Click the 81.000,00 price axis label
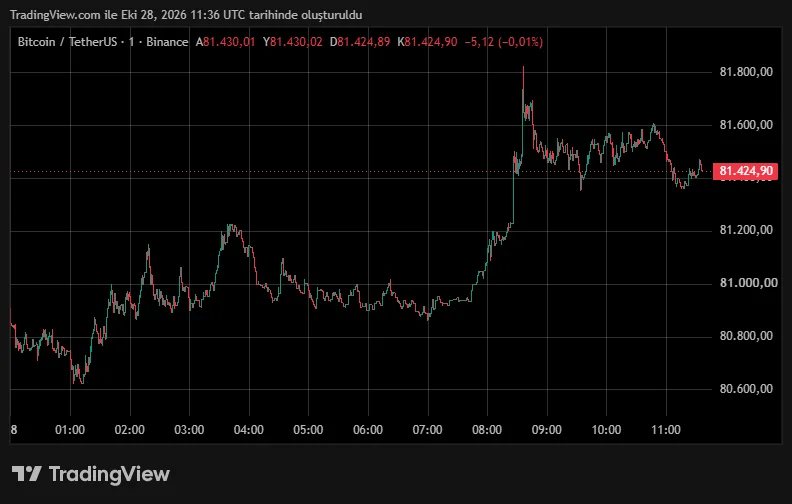 pos(749,283)
